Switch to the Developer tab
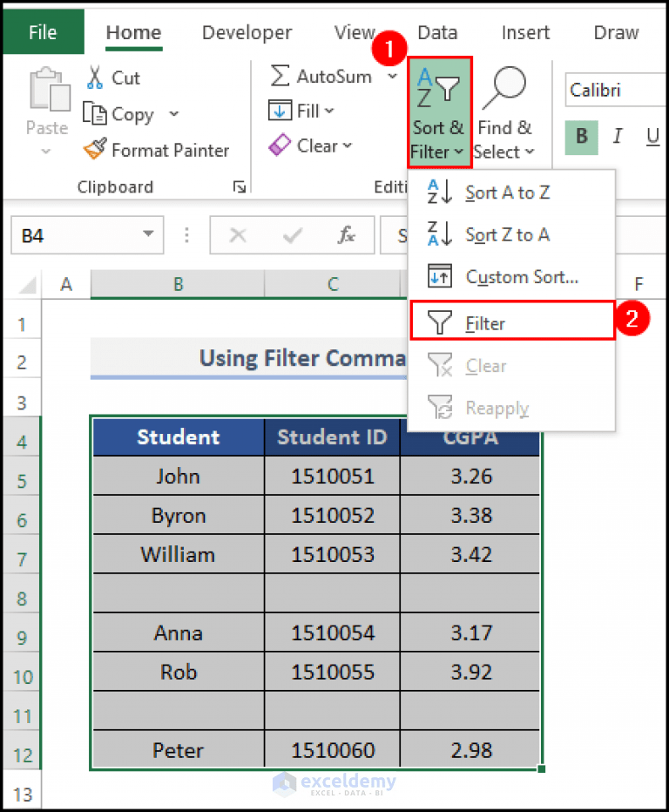 click(x=247, y=32)
